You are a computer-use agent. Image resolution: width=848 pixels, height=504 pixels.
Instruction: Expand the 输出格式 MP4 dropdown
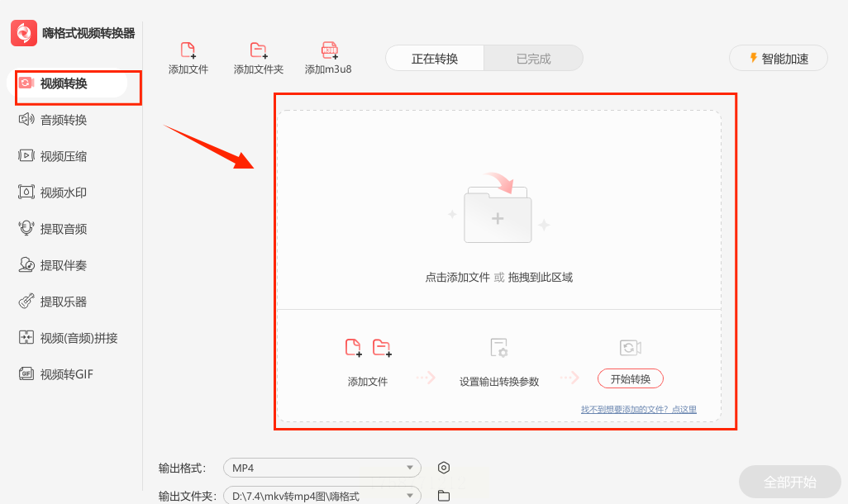tap(322, 468)
